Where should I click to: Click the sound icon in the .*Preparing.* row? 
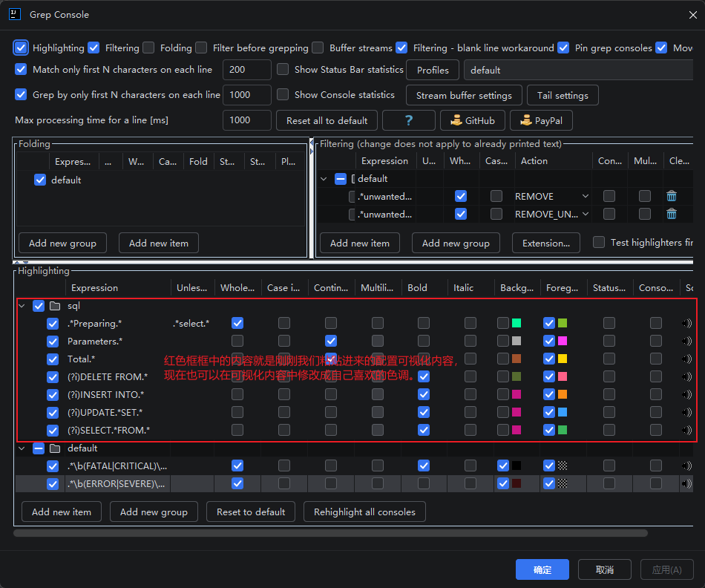tap(686, 323)
